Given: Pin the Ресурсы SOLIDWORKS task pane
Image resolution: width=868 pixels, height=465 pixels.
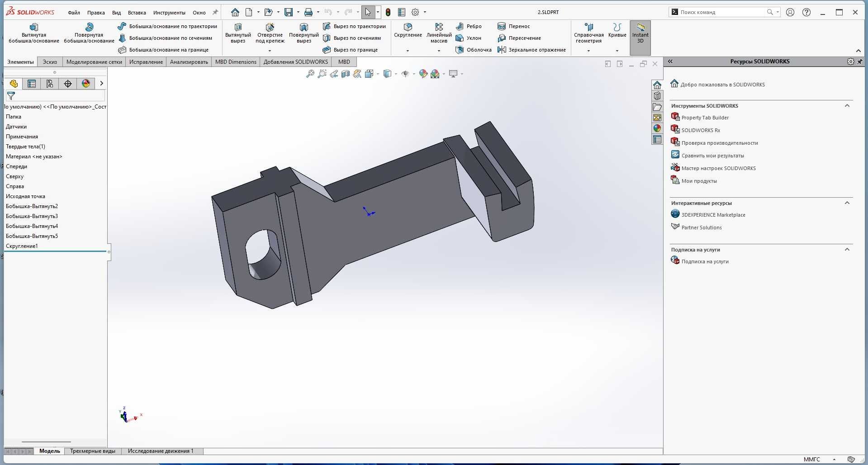Looking at the screenshot, I should click(860, 62).
